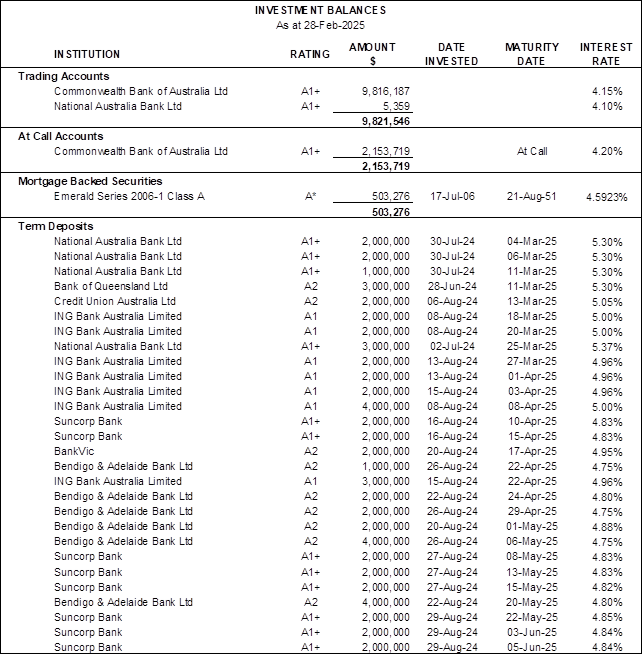643x655 pixels.
Task: Select the Trading Accounts section heading
Action: tap(64, 76)
